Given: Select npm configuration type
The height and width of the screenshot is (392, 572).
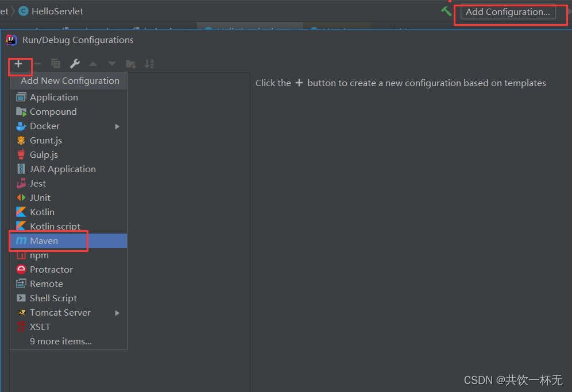Looking at the screenshot, I should pyautogui.click(x=68, y=255).
